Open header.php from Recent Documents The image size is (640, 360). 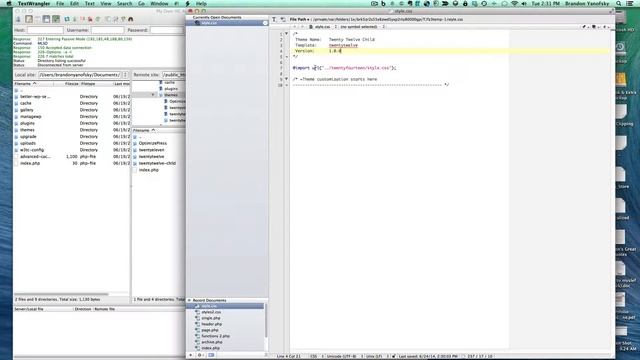pos(211,324)
